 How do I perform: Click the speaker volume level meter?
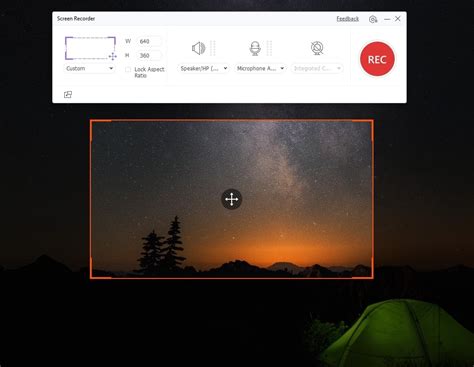tap(213, 48)
